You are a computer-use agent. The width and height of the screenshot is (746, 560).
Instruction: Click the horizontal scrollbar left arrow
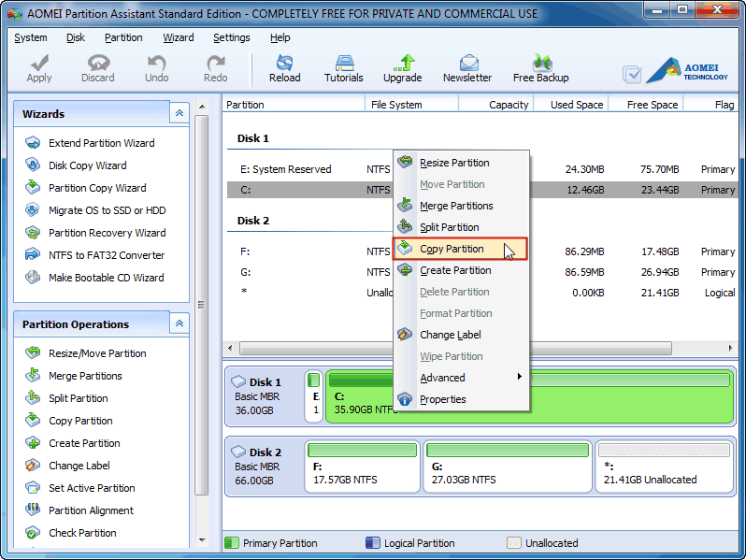click(230, 349)
